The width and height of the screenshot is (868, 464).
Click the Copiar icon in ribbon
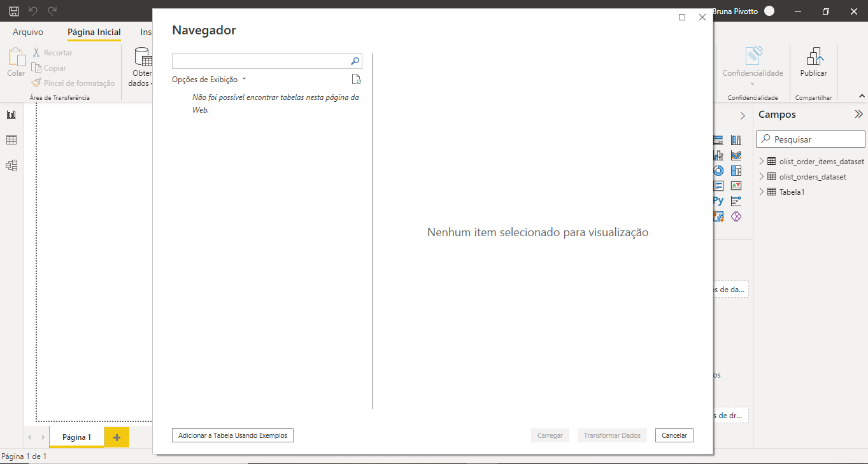tap(36, 68)
